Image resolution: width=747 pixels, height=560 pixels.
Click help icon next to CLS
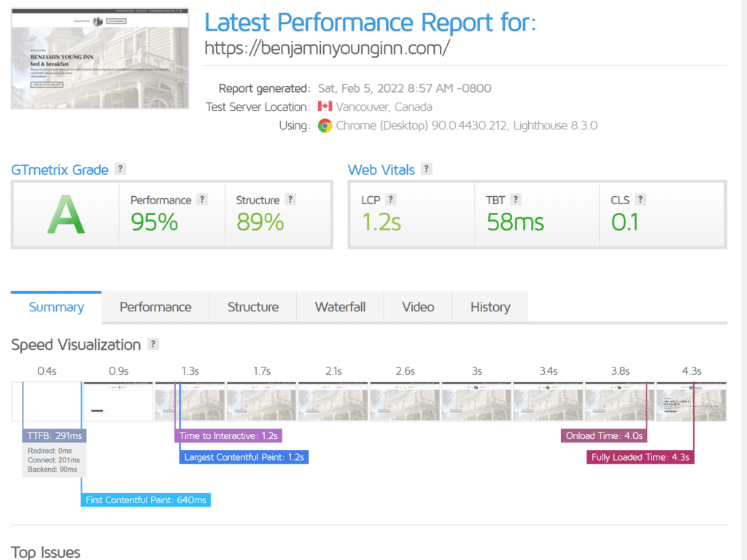pyautogui.click(x=640, y=200)
